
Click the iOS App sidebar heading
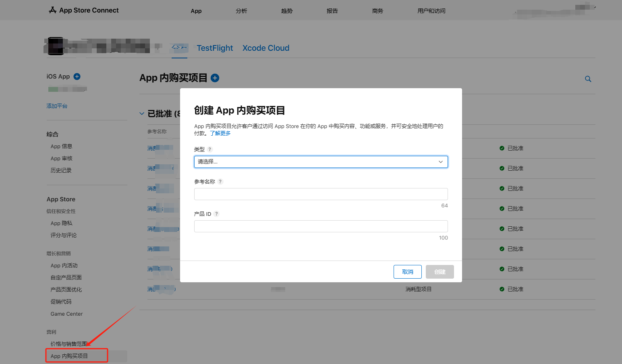58,77
